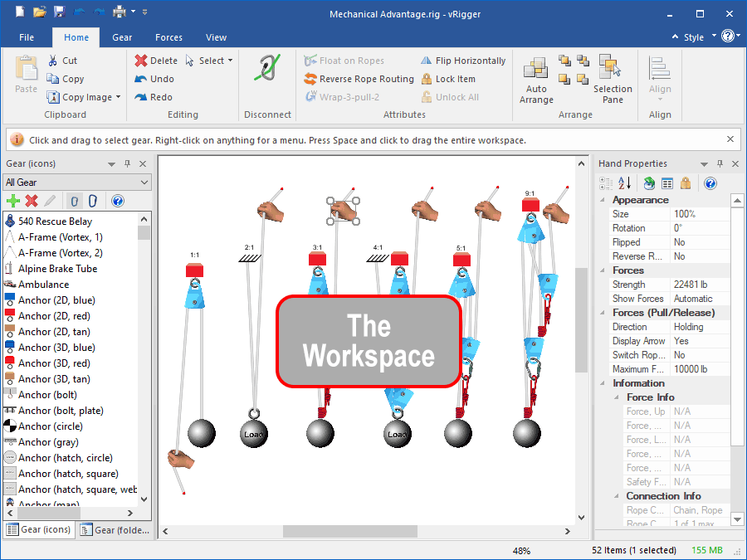This screenshot has width=747, height=560.
Task: Click the green plus add gear icon
Action: coord(12,201)
